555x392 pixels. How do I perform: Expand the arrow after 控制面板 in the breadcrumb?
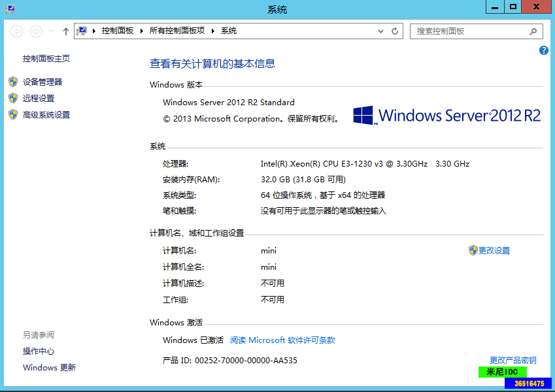[142, 31]
